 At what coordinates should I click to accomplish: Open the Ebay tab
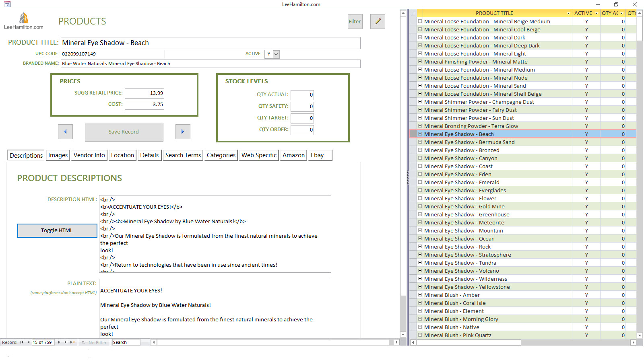[320, 155]
